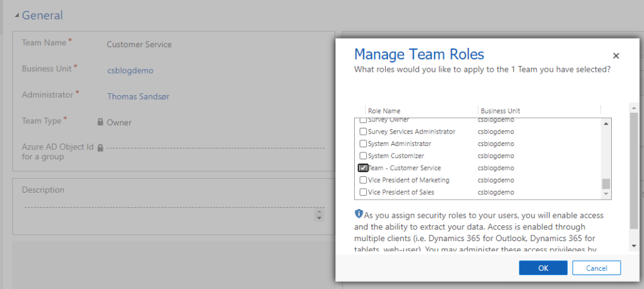Screen dimensions: 644x289
Task: Close the Manage Team Roles dialog
Action: coord(616,56)
